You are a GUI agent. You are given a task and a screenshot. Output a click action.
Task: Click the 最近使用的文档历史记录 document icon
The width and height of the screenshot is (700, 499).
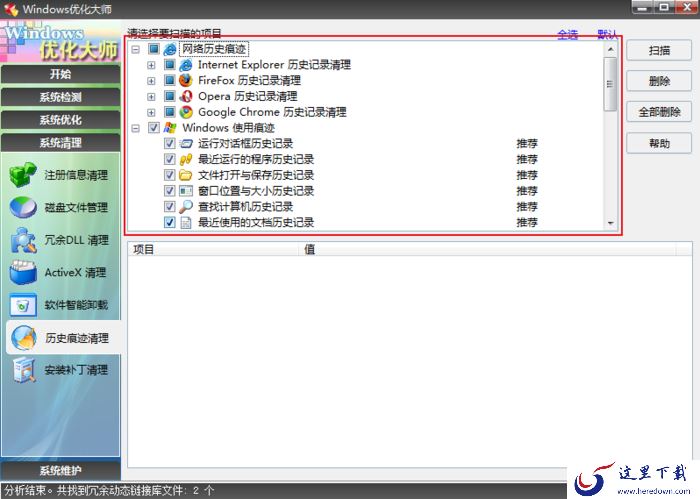(185, 222)
